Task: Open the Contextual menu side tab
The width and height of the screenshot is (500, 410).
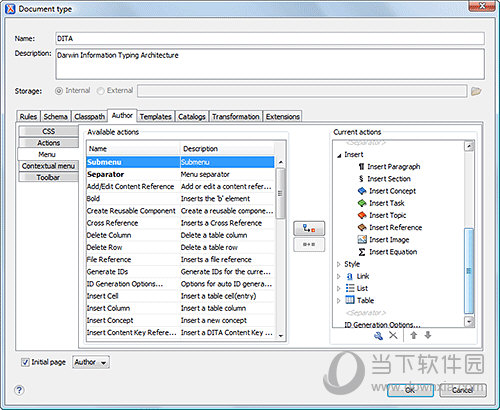Action: click(49, 166)
